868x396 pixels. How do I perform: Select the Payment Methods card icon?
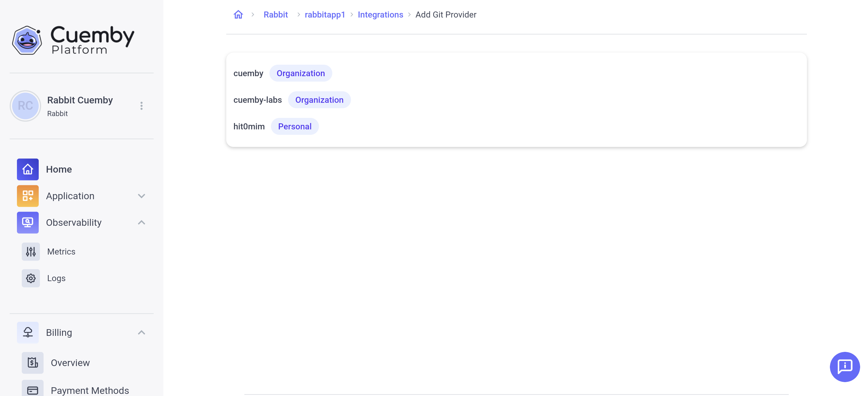33,390
